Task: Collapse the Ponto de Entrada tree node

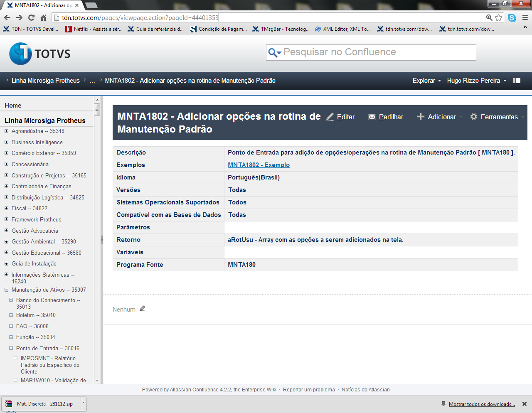Action: pyautogui.click(x=11, y=348)
